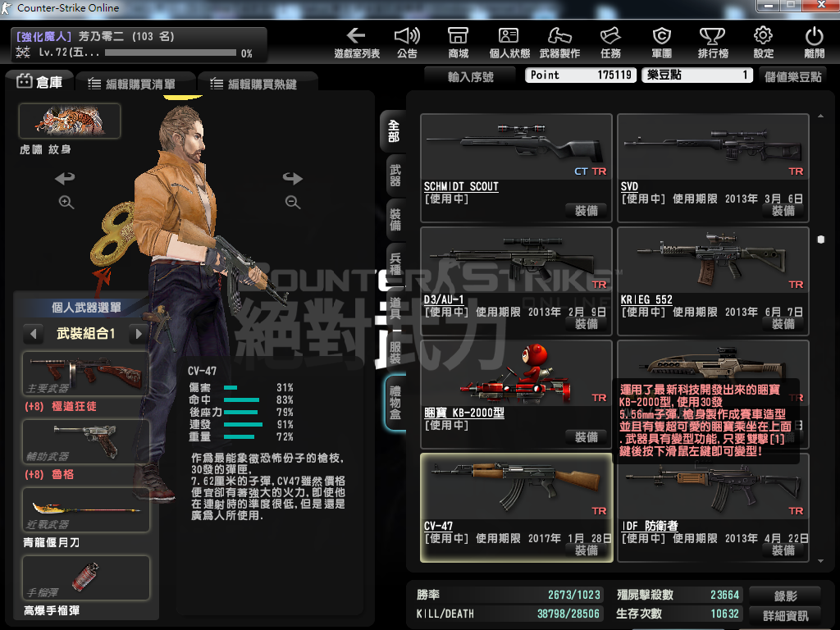The width and height of the screenshot is (840, 630).
Task: Select the 魯格 secondary weapon slot
Action: coord(85,441)
